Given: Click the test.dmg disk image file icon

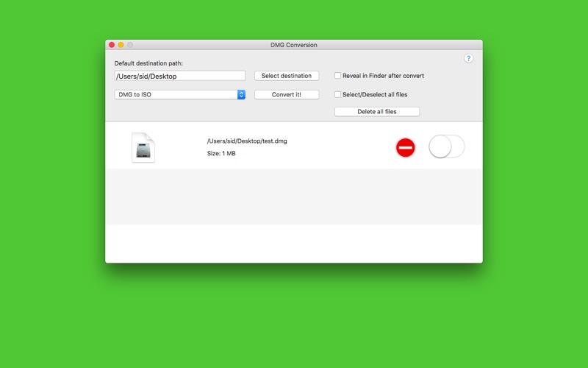Looking at the screenshot, I should (143, 148).
